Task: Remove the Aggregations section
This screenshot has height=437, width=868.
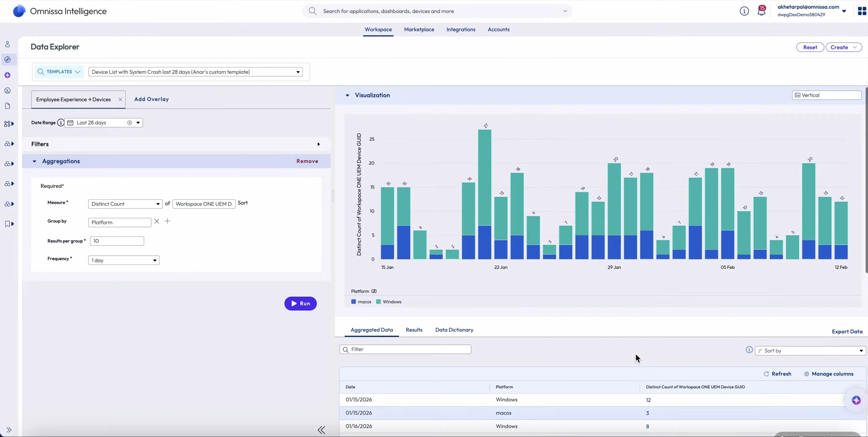Action: click(x=307, y=161)
